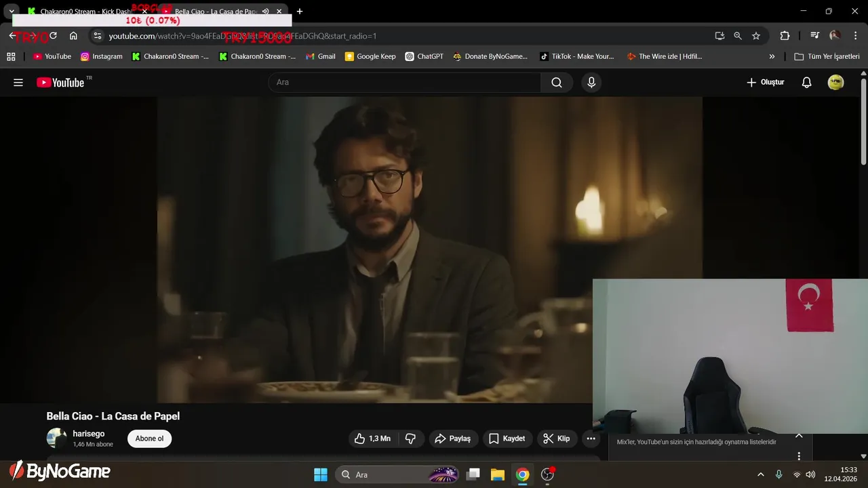Image resolution: width=868 pixels, height=488 pixels.
Task: Click the youtube.com address bar URL
Action: tap(243, 36)
